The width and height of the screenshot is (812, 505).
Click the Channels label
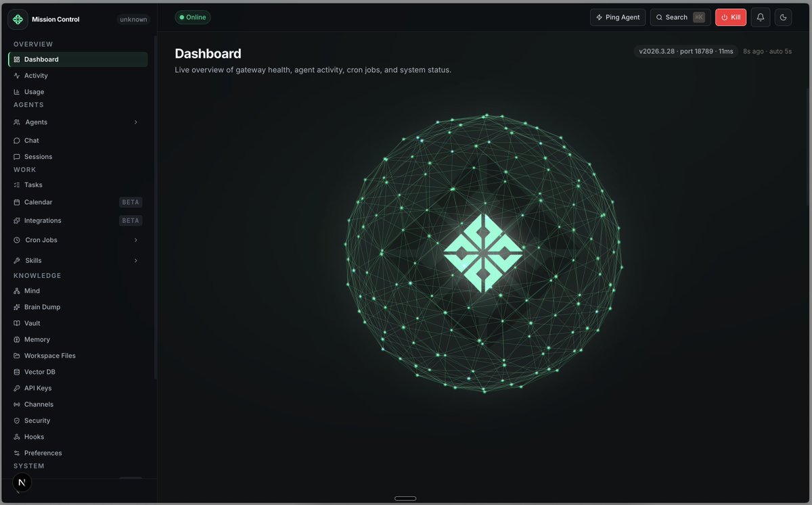pos(39,404)
